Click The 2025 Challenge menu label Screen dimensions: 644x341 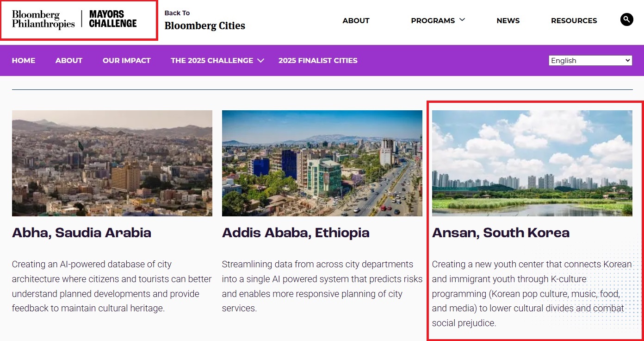[212, 61]
